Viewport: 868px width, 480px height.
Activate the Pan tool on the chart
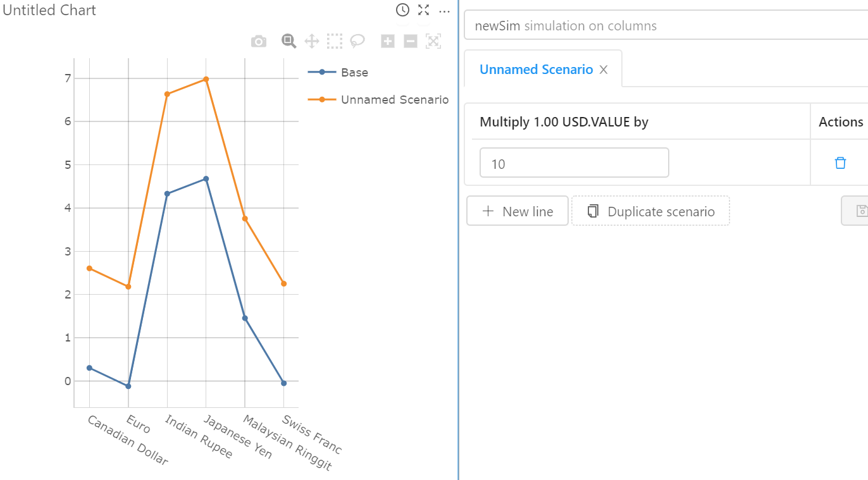coord(311,40)
